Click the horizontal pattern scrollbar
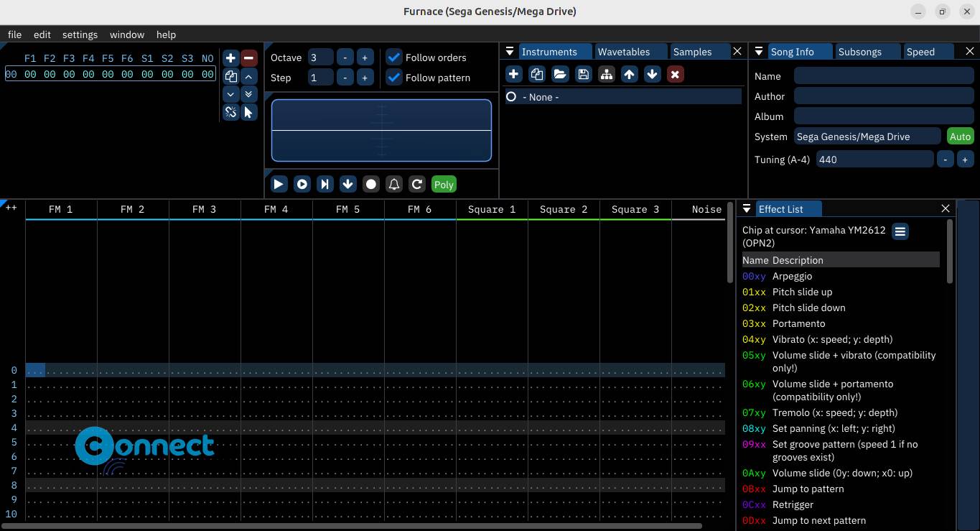 [x=352, y=526]
